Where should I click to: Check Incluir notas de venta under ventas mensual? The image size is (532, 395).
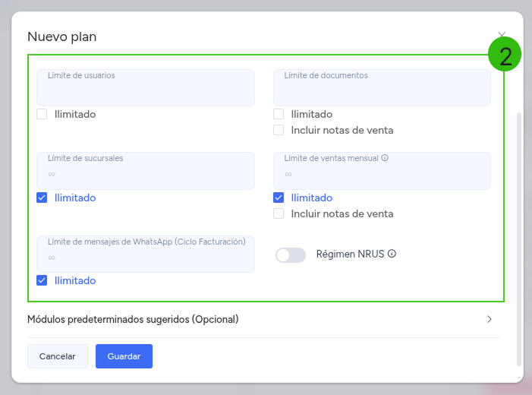279,213
